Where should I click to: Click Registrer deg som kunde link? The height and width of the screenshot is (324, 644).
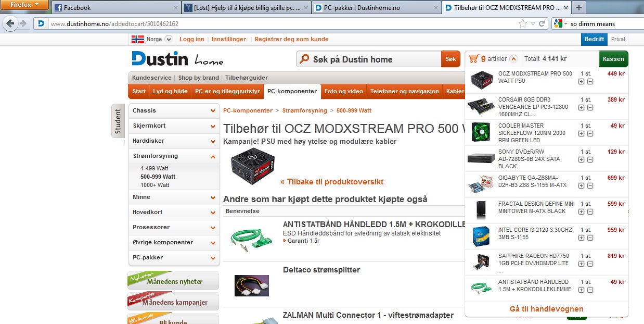pos(292,39)
